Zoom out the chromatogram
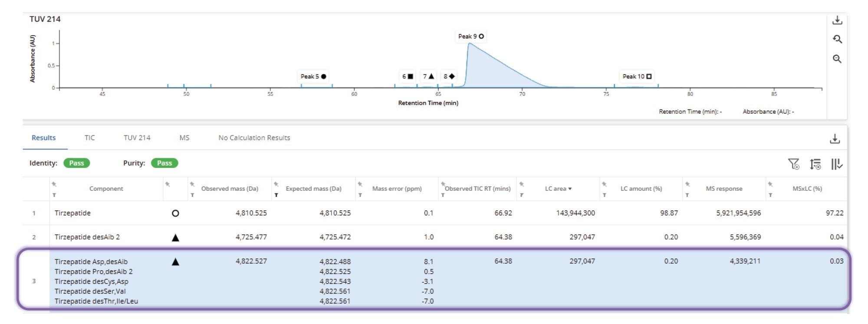This screenshot has height=324, width=868. click(837, 59)
